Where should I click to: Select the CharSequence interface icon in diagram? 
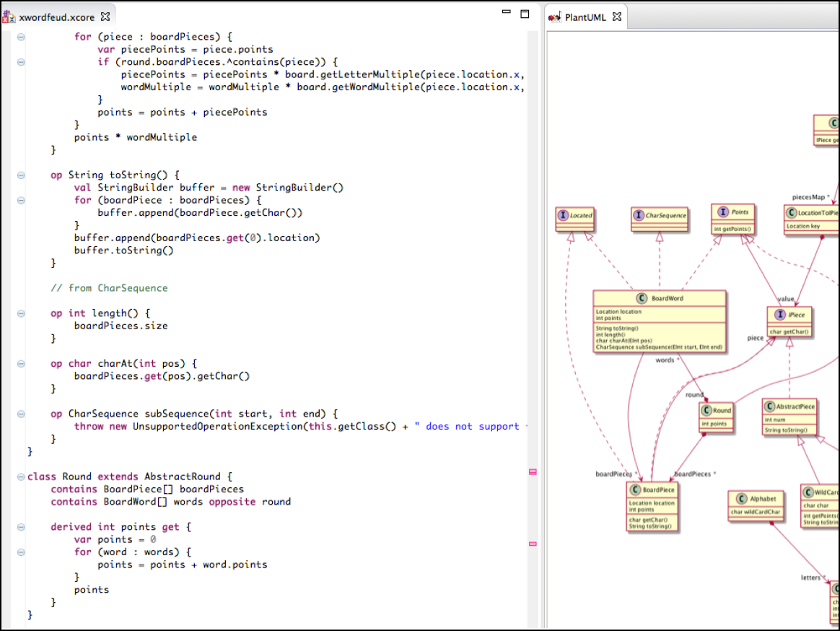pyautogui.click(x=639, y=215)
